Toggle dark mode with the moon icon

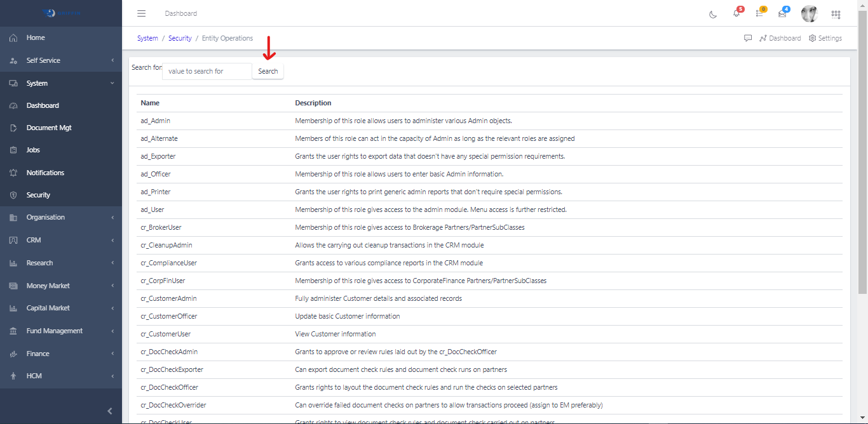tap(712, 13)
